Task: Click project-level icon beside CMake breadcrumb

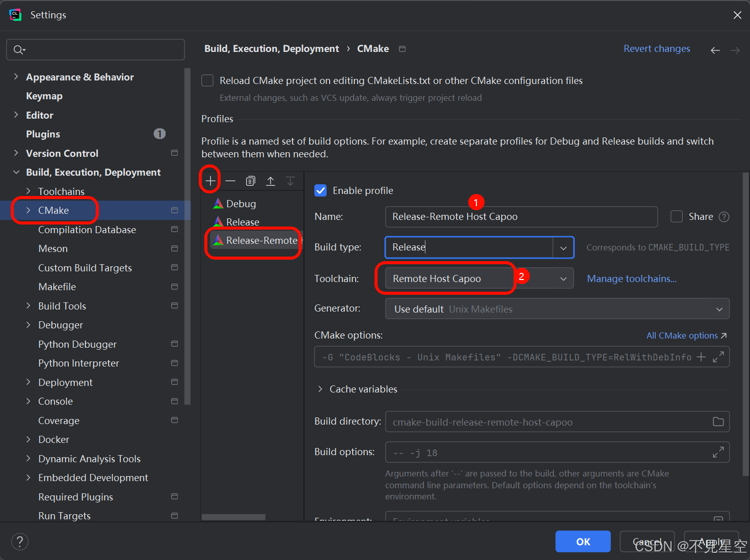Action: click(x=402, y=49)
